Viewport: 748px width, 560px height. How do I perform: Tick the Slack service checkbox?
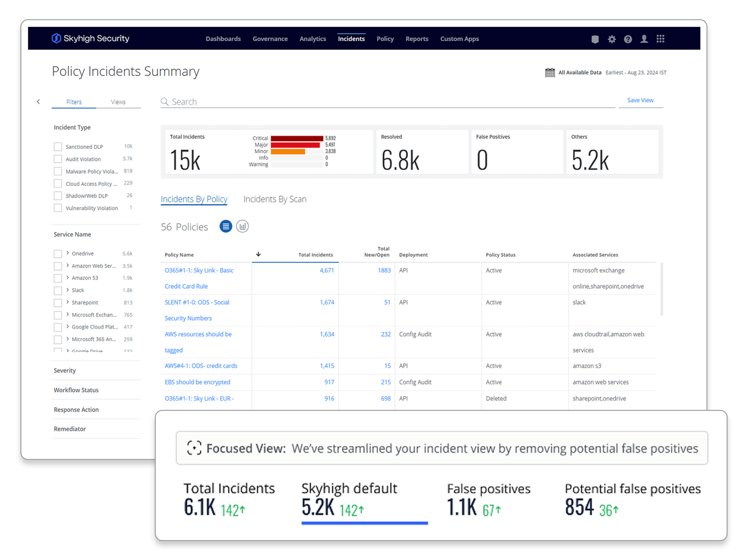(x=58, y=291)
